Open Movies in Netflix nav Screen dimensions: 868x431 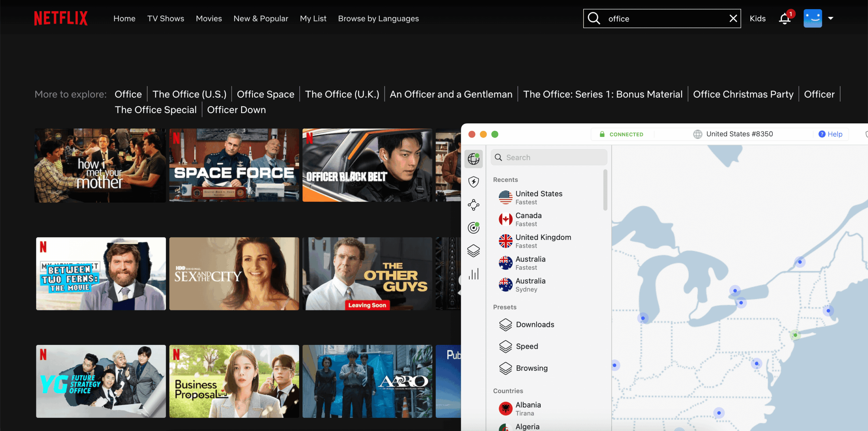click(209, 19)
